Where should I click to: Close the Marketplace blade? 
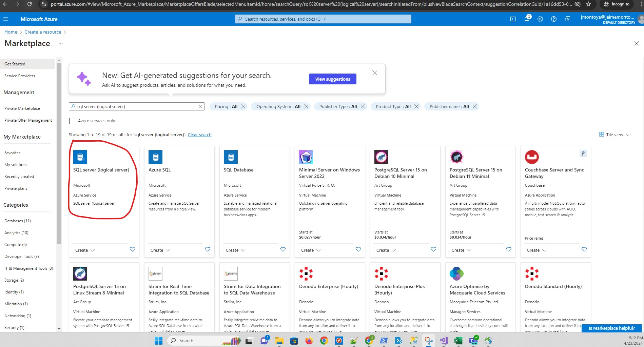pyautogui.click(x=636, y=43)
